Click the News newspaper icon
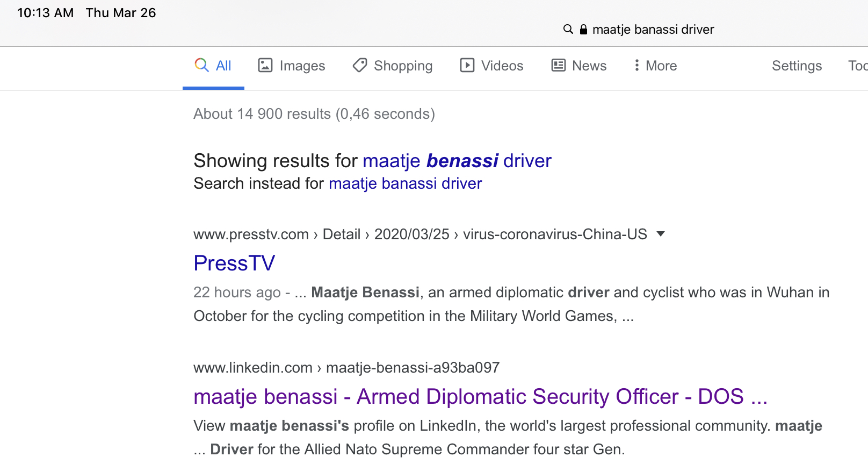Image resolution: width=868 pixels, height=471 pixels. [x=559, y=65]
